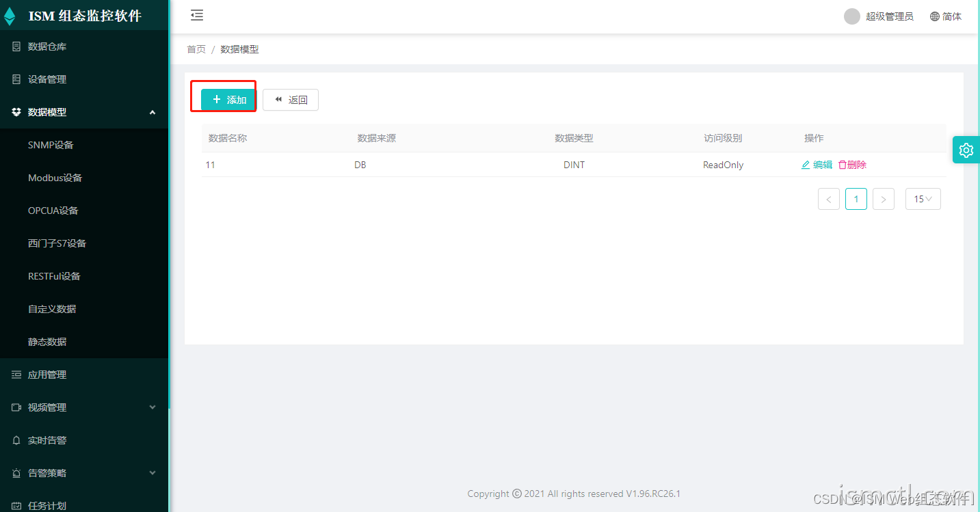Viewport: 980px width, 512px height.
Task: Expand the 告警策略 menu chevron
Action: point(153,473)
